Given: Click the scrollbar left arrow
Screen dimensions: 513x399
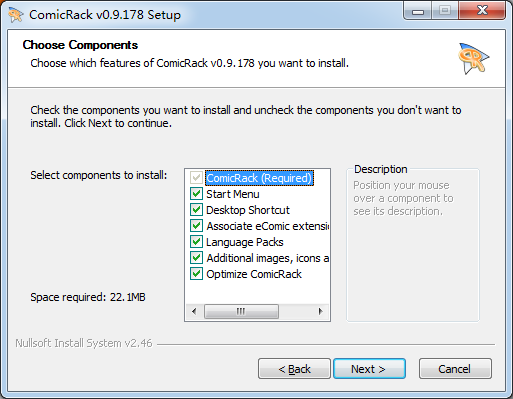Looking at the screenshot, I should pos(194,311).
